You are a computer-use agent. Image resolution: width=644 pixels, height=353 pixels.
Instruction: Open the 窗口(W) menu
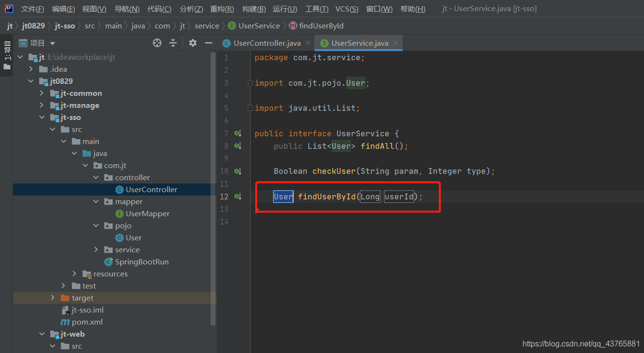tap(379, 9)
